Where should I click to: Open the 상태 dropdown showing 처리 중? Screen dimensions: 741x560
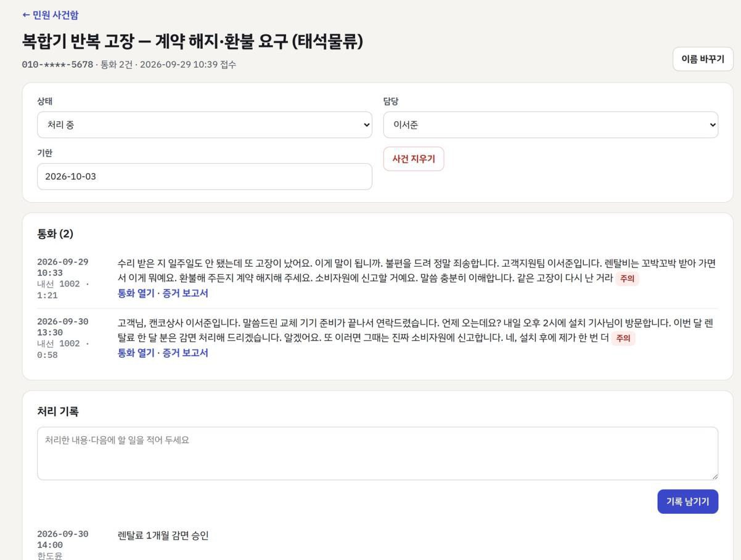pyautogui.click(x=205, y=124)
